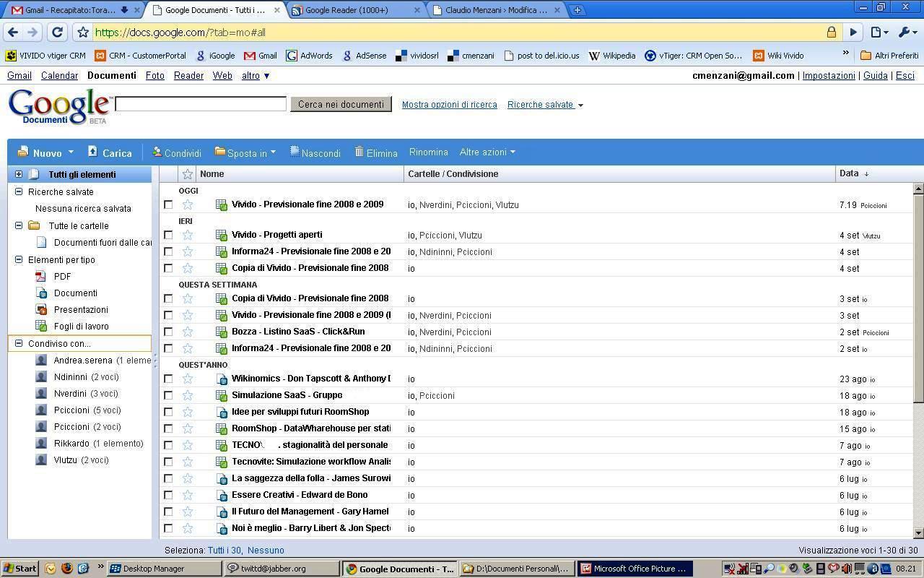
Task: Click the star column header icon
Action: click(188, 174)
